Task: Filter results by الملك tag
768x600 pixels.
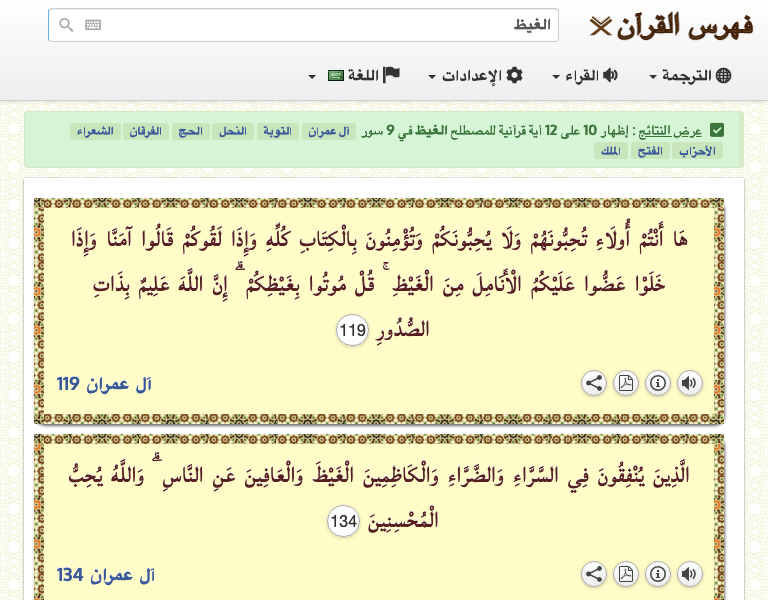Action: [611, 151]
